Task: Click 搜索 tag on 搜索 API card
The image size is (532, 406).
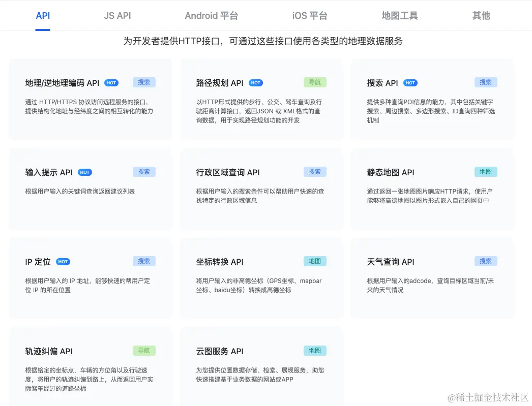Action: tap(486, 82)
